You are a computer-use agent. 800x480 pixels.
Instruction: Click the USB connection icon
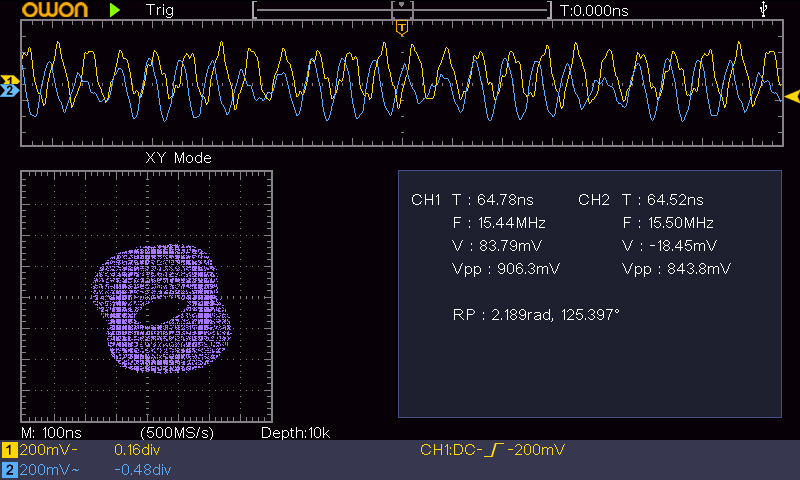click(x=765, y=10)
